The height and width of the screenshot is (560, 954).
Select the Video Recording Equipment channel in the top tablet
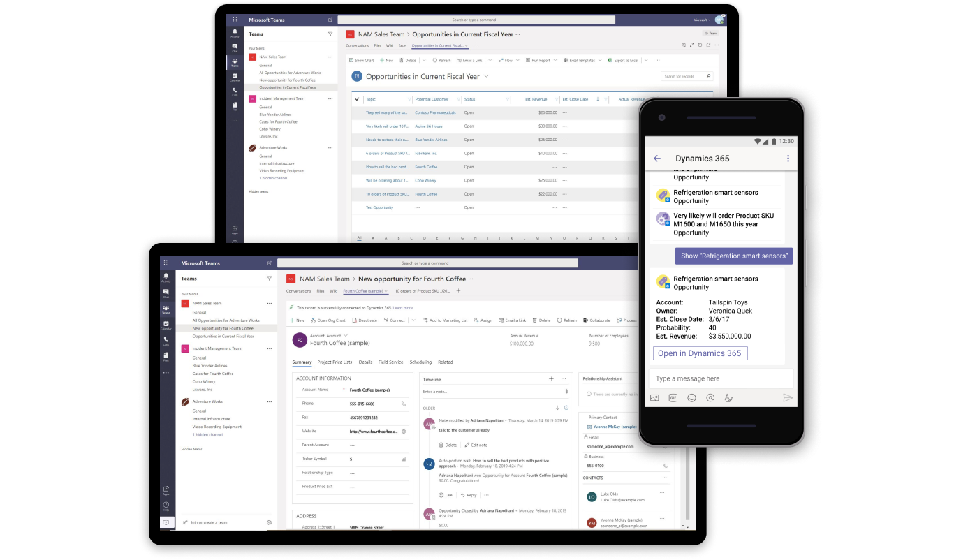tap(282, 171)
